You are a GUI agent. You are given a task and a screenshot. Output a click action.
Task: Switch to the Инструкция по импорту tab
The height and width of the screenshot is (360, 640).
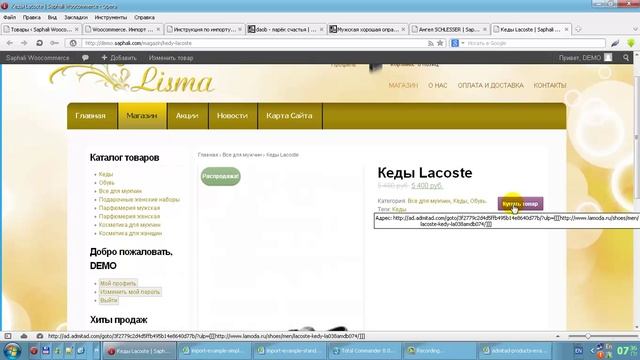(204, 29)
